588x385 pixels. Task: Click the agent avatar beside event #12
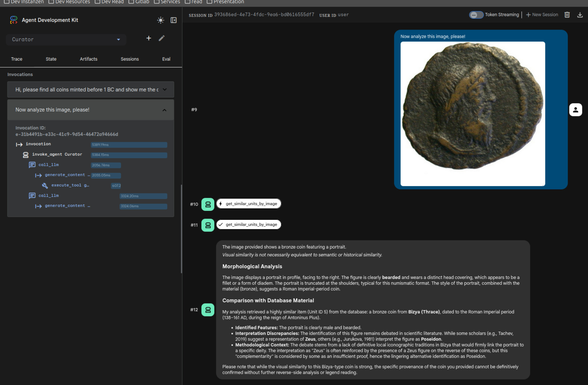pos(208,310)
